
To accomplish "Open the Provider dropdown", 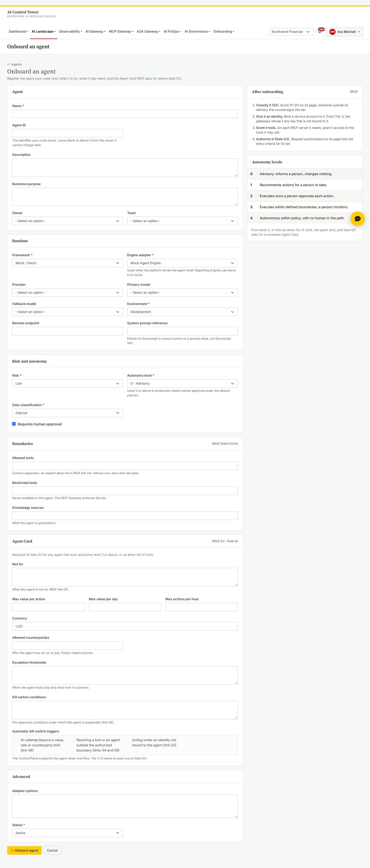I will [x=68, y=292].
